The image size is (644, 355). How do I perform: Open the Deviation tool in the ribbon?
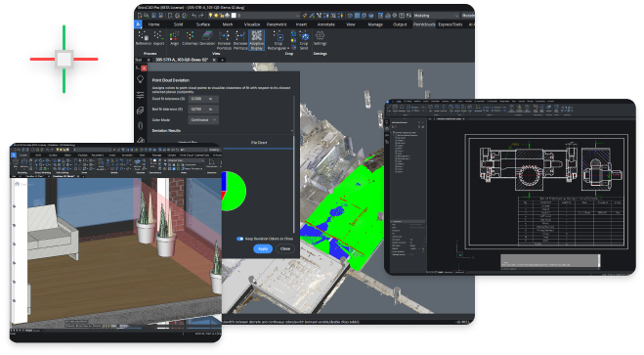[x=207, y=38]
